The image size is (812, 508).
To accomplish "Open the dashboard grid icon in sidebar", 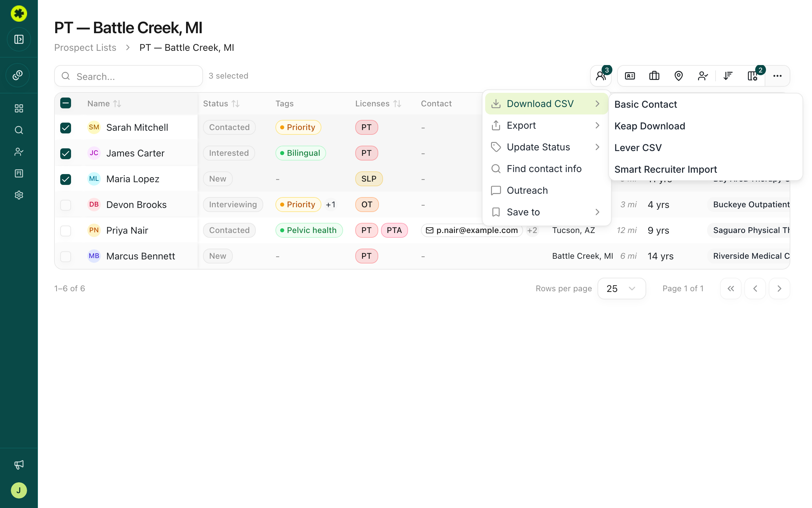I will point(19,108).
